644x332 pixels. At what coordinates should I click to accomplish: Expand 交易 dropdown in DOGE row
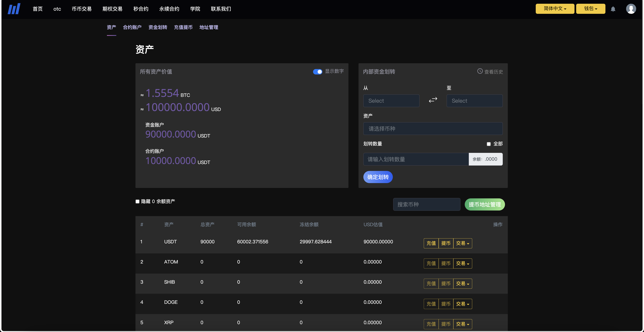point(463,304)
